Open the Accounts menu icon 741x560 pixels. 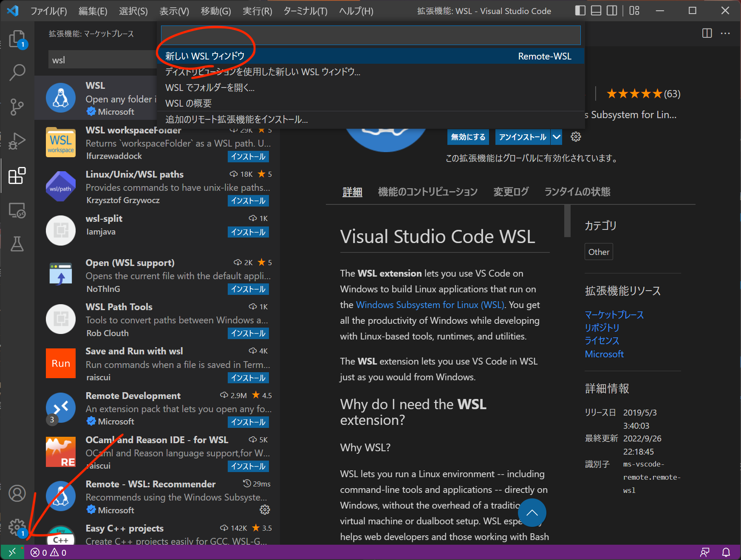pyautogui.click(x=17, y=493)
